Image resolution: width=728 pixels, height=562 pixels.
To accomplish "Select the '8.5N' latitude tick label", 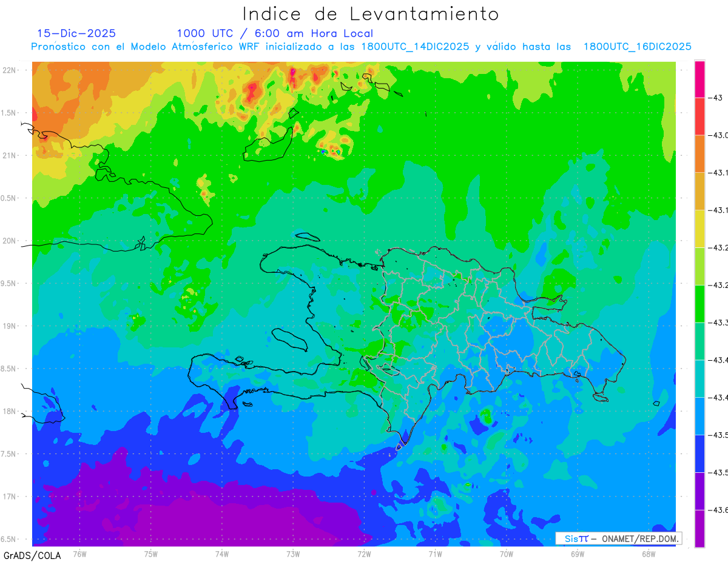I will [x=9, y=369].
